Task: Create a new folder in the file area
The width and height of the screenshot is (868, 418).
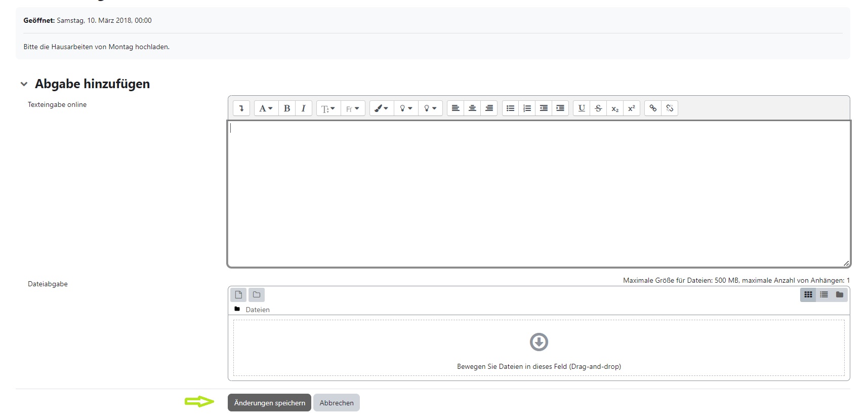Action: point(257,295)
